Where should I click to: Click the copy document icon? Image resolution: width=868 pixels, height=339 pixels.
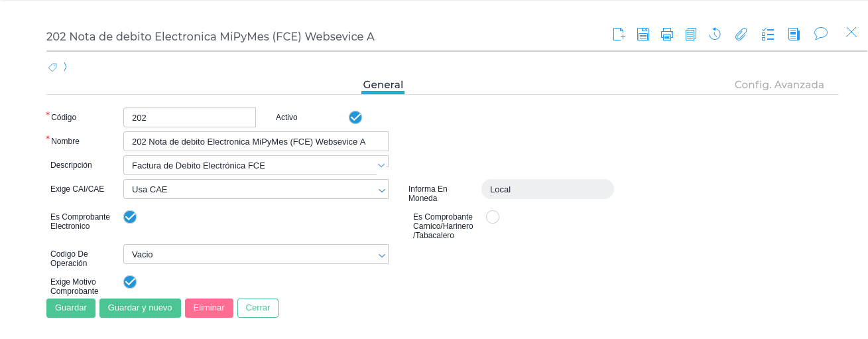click(691, 34)
